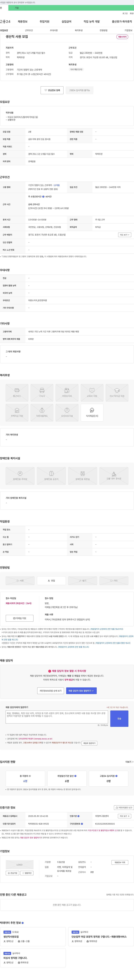The image size is (134, 980).
Task: Open the S-Knit 생산직사원모집 recommendation card
Action: (33, 937)
